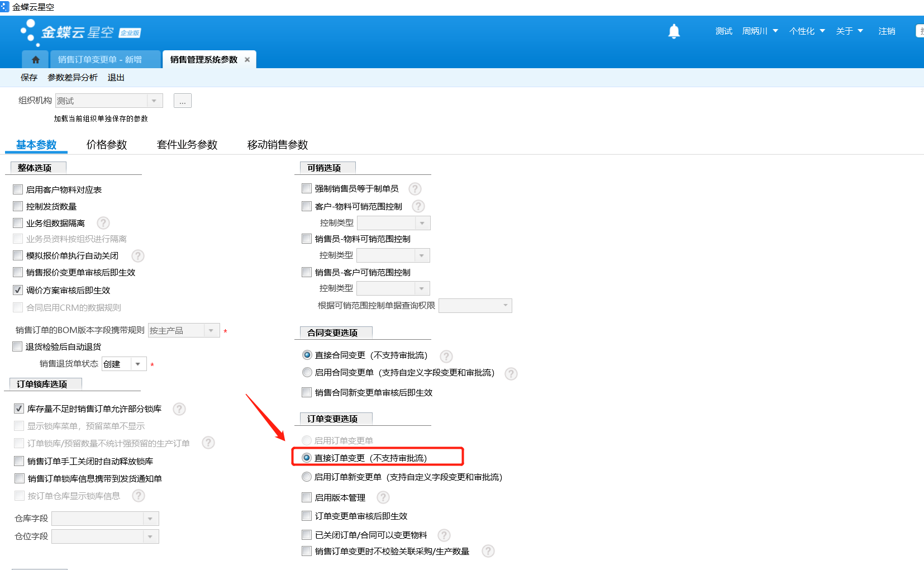The height and width of the screenshot is (570, 924).
Task: Switch to 基本参数 tab
Action: 36,145
